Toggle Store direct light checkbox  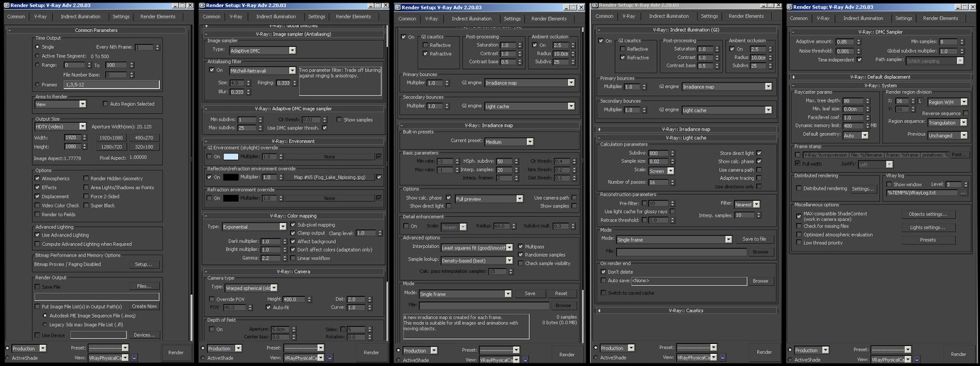tap(759, 153)
